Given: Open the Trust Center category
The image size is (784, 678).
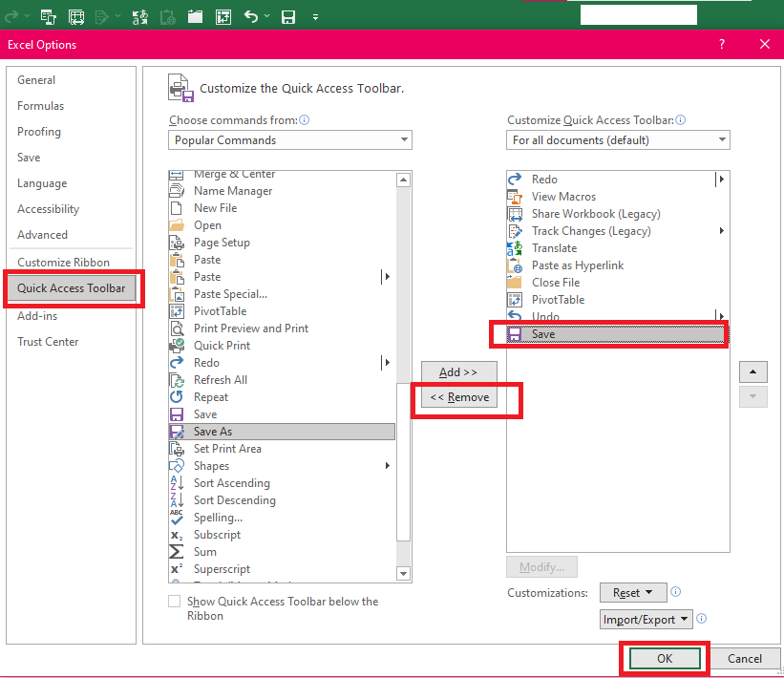Looking at the screenshot, I should point(48,342).
